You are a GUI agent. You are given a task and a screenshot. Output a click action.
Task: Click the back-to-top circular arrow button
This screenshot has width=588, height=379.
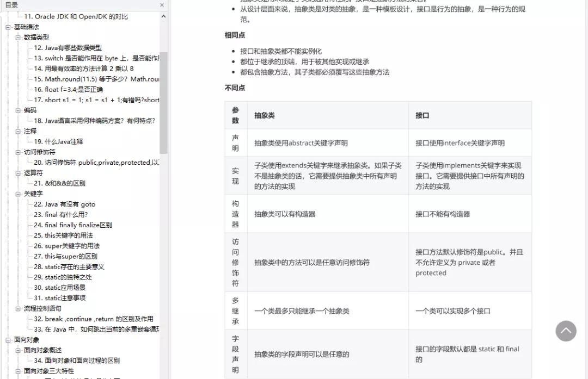[x=566, y=331]
